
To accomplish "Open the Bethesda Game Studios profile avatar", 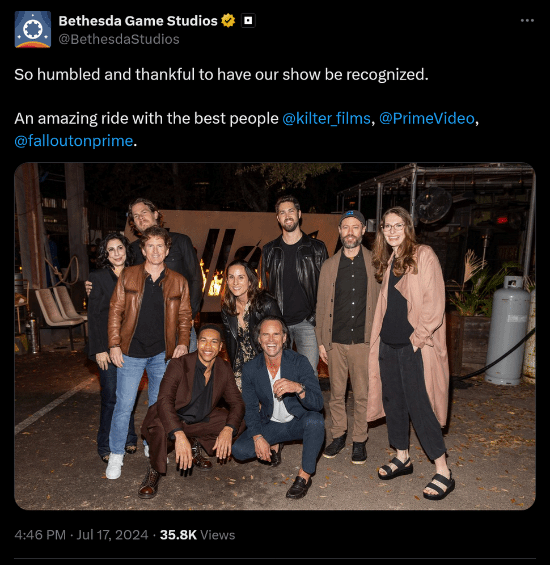I will click(32, 30).
